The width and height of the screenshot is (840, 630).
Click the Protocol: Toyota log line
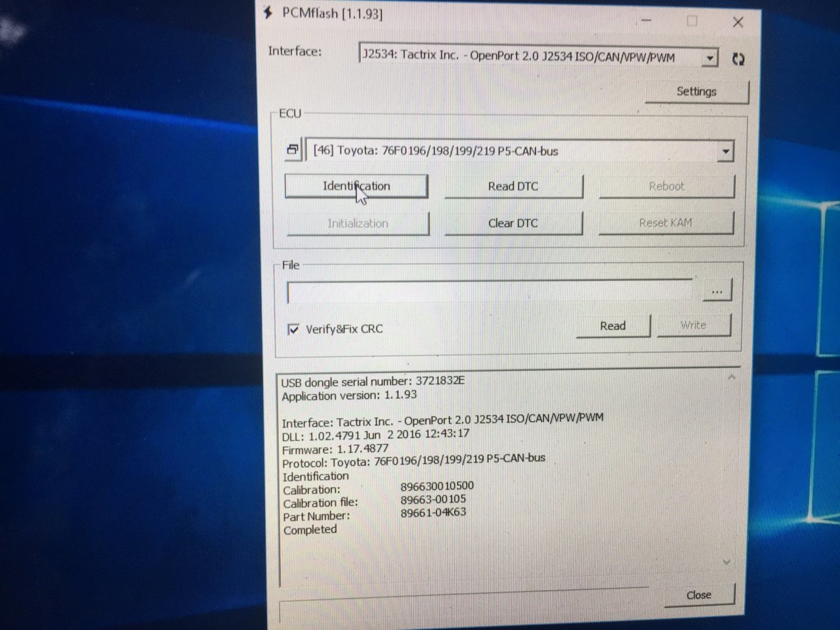click(413, 460)
